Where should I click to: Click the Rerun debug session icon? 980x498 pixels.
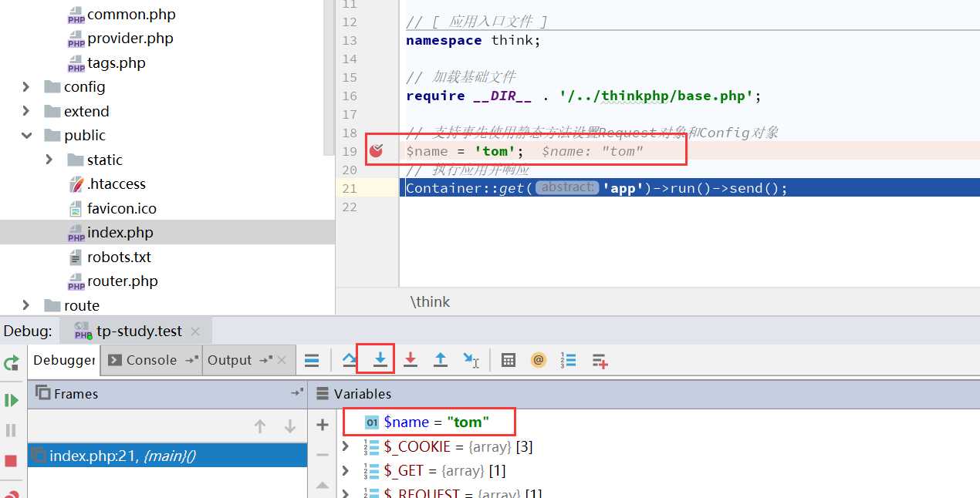point(12,363)
